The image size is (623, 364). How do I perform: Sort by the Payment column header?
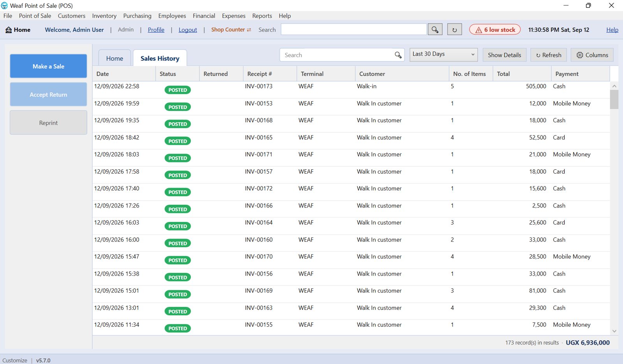coord(580,74)
